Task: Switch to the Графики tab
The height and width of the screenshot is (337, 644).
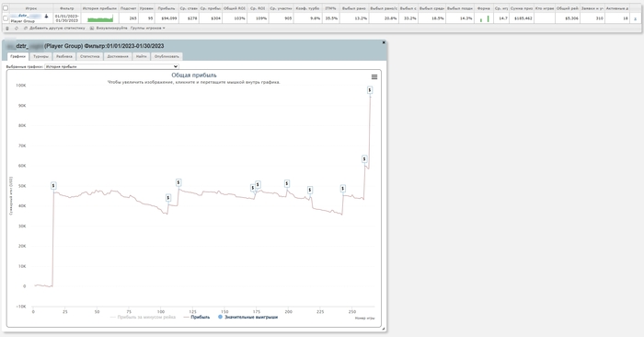Action: tap(18, 56)
